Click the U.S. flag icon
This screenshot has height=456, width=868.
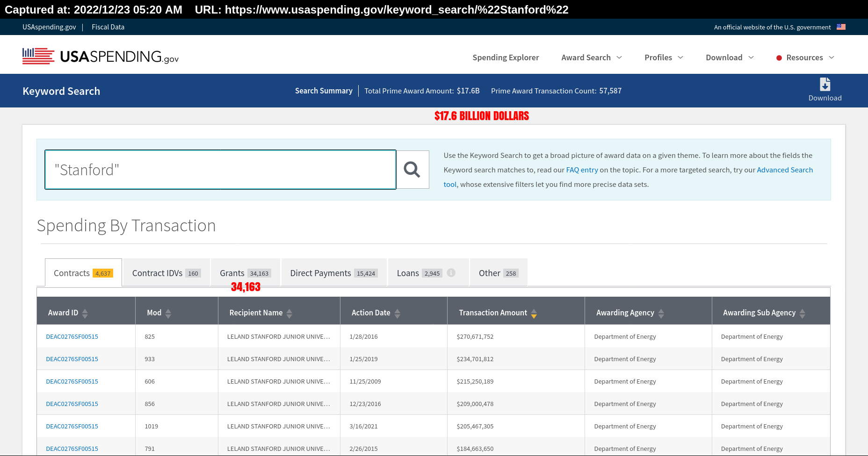click(x=841, y=27)
